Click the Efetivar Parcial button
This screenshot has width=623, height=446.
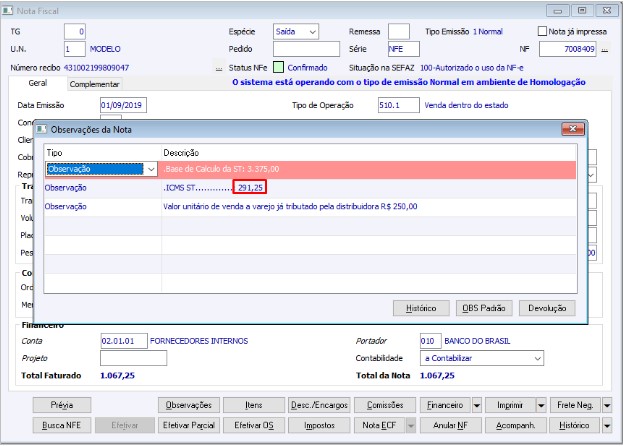(188, 425)
